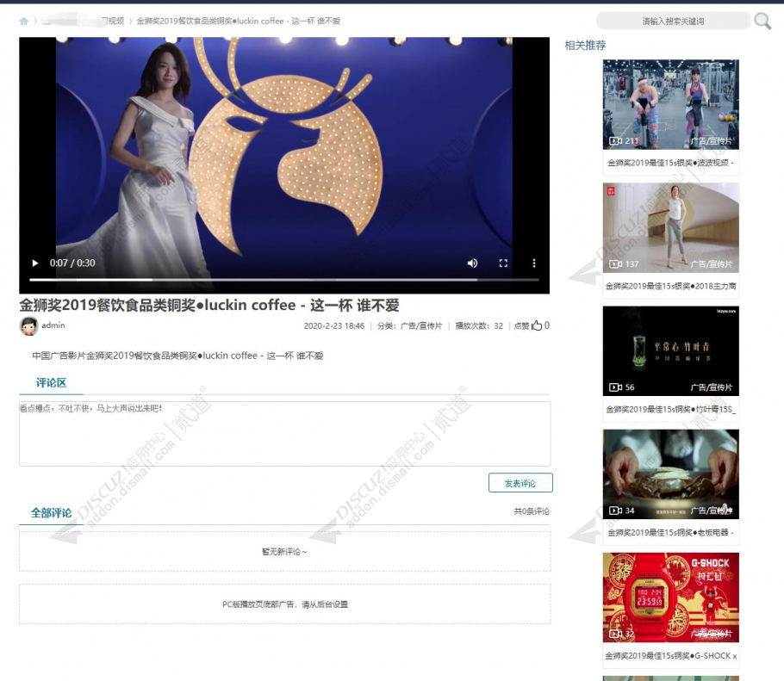Open the woman by staircase video thumbnail
784x681 pixels.
[670, 227]
